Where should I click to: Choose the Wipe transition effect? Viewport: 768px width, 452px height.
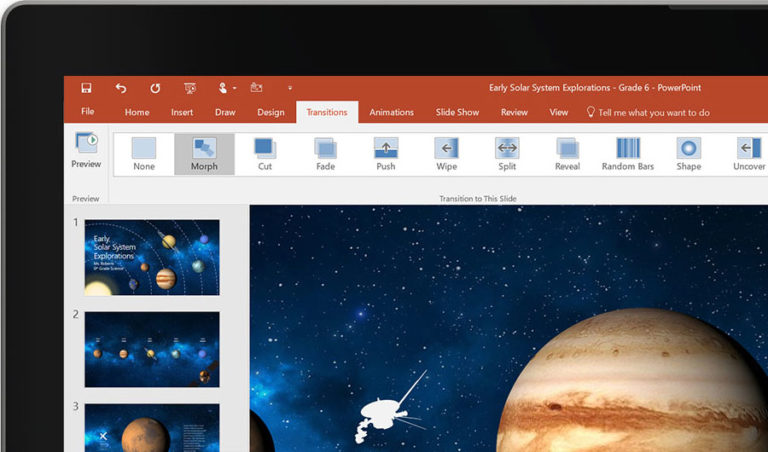(x=446, y=154)
